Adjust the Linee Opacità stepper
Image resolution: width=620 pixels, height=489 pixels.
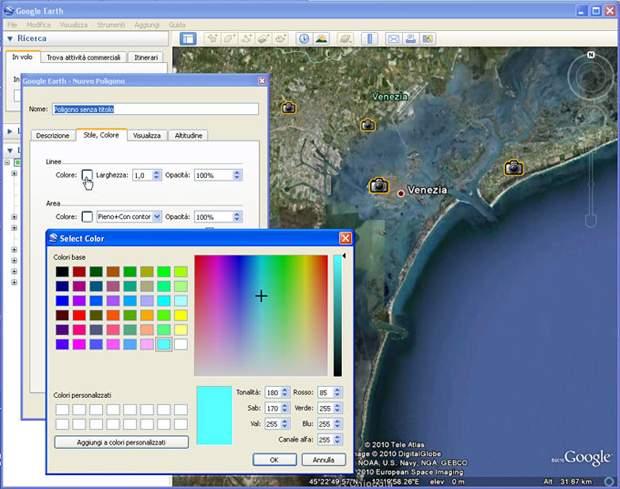point(237,175)
